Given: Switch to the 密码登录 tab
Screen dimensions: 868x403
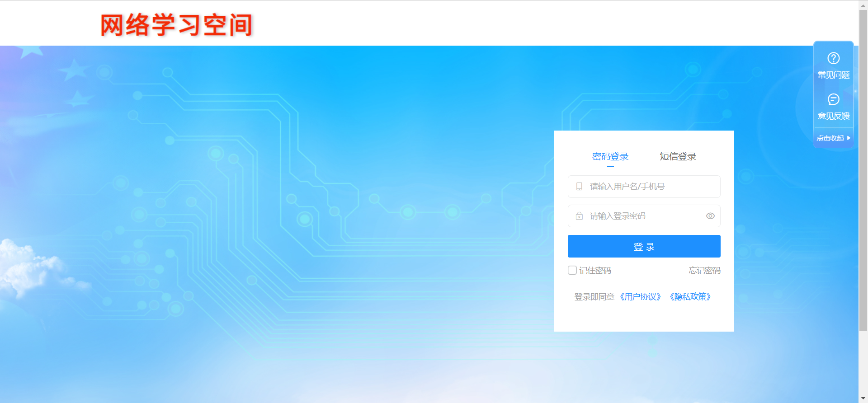Looking at the screenshot, I should coord(610,157).
